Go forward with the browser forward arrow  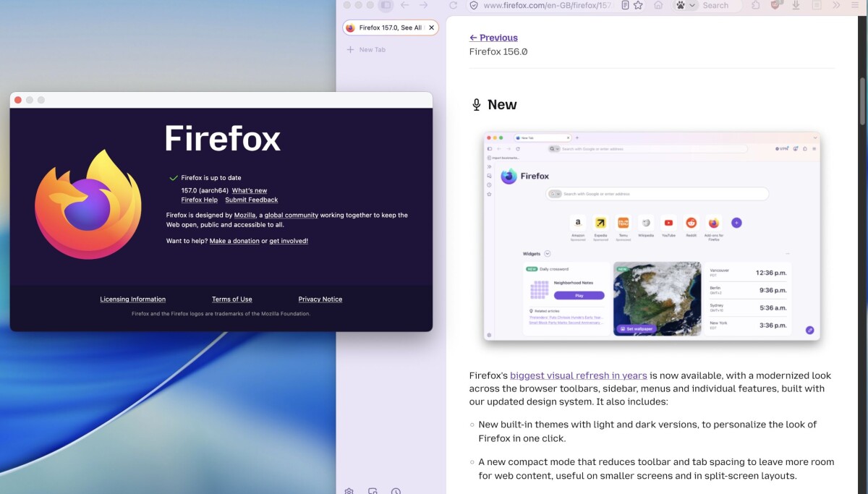click(424, 5)
